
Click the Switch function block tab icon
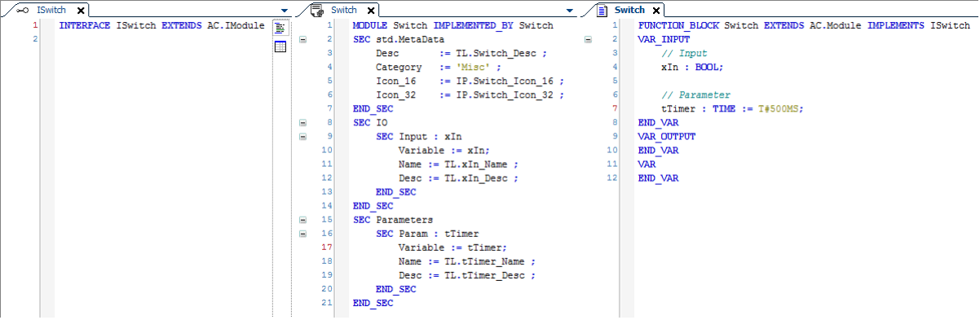click(602, 10)
